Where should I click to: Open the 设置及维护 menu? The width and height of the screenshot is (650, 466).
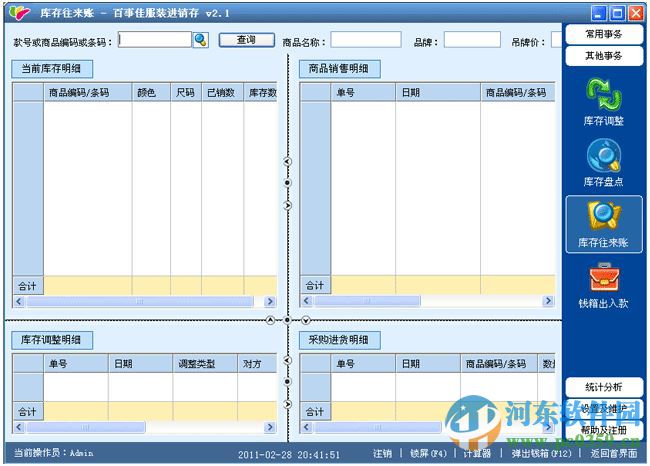tap(604, 408)
